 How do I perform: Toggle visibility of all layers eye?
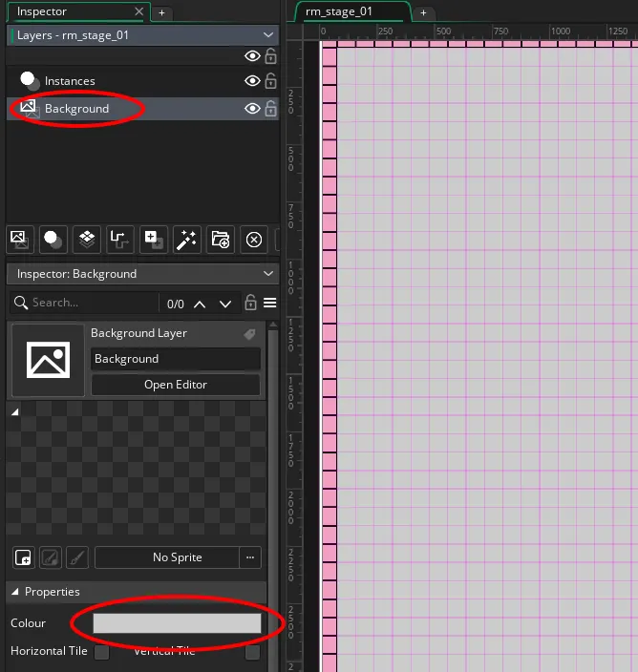[x=252, y=55]
